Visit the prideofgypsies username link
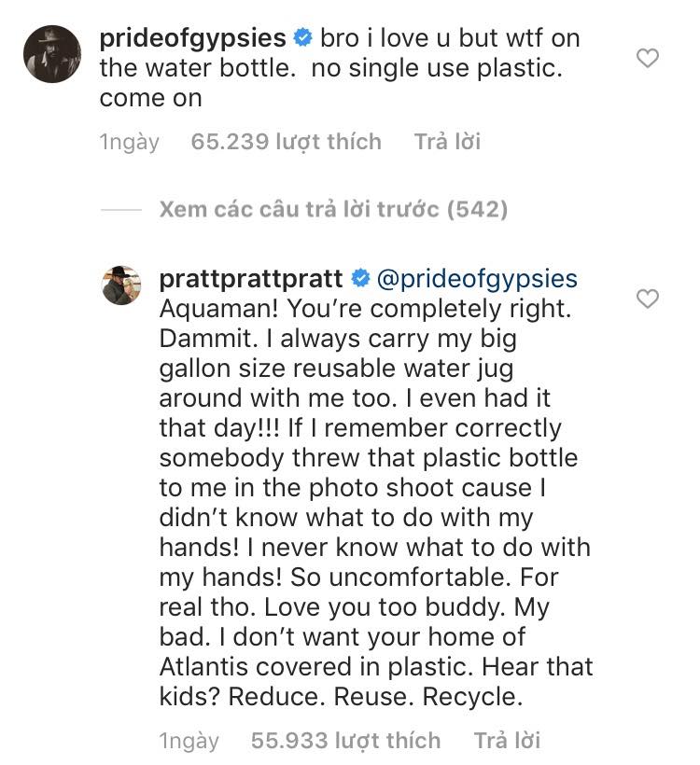700x765 pixels. point(191,39)
